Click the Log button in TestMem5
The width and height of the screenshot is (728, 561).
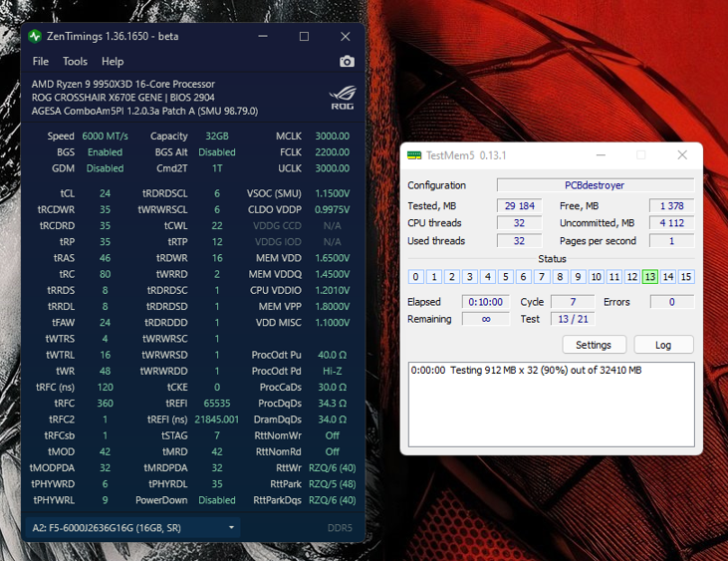[662, 345]
